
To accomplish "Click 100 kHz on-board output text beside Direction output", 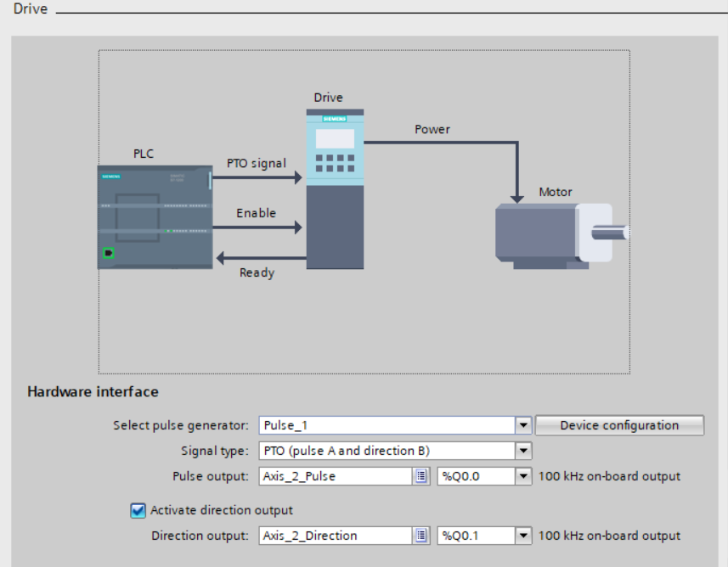I will (609, 536).
